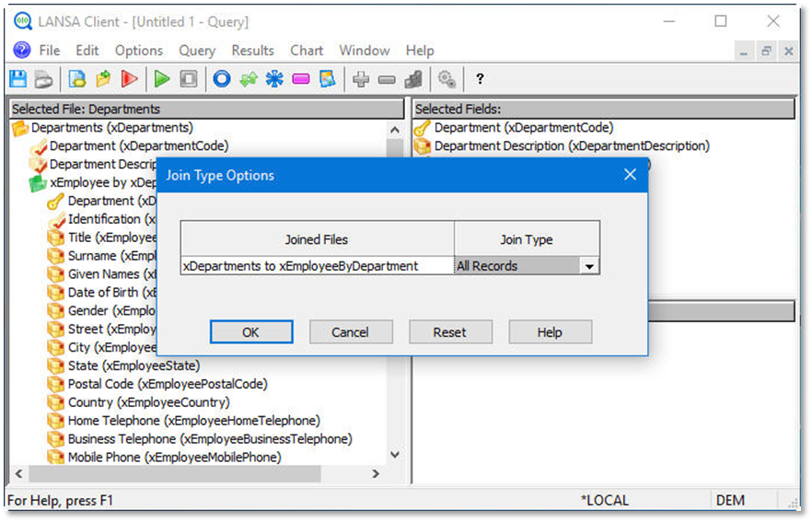Click the Join Type column header
The image size is (812, 522).
point(527,239)
